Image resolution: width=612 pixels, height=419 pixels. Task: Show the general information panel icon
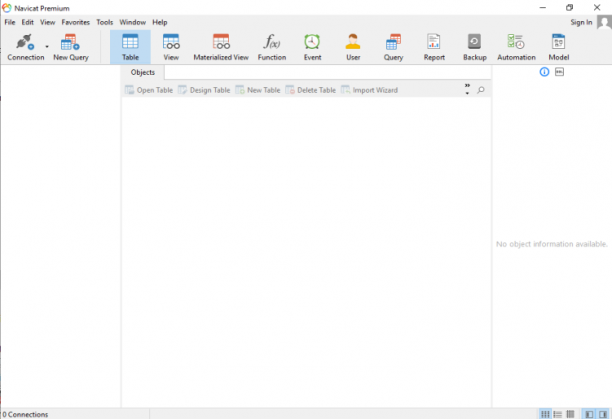tap(544, 72)
